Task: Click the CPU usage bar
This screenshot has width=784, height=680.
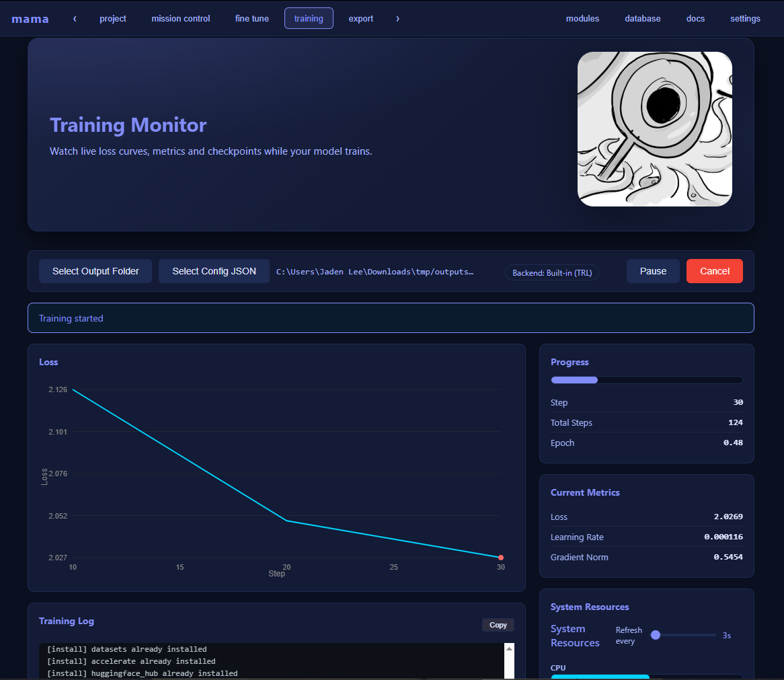Action: (x=647, y=677)
